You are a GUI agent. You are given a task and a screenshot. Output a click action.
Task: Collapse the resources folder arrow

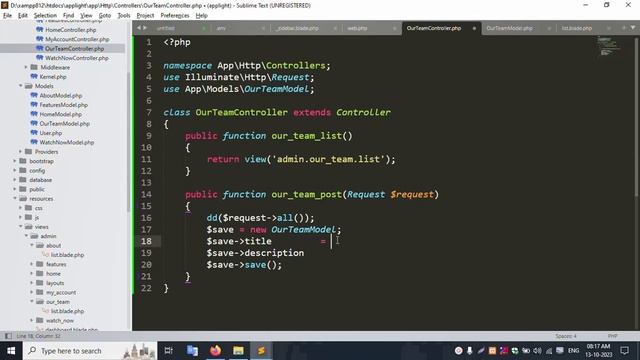point(15,198)
